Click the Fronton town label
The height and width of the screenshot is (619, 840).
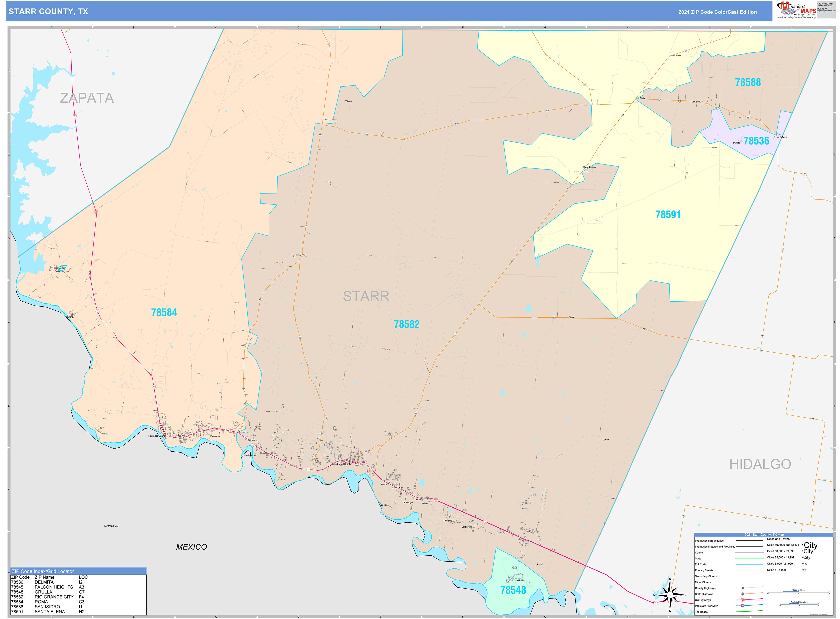point(104,434)
